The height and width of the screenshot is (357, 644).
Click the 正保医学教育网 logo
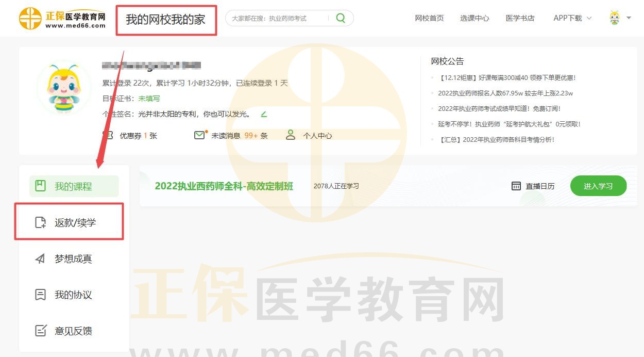62,19
